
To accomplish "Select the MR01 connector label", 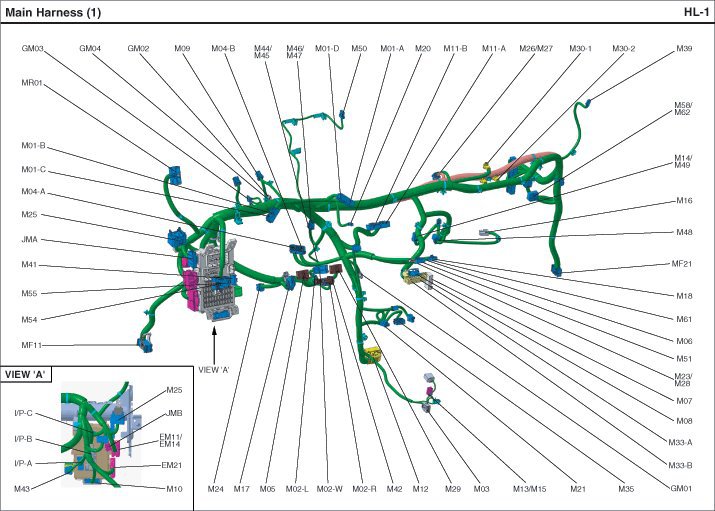I will point(33,83).
